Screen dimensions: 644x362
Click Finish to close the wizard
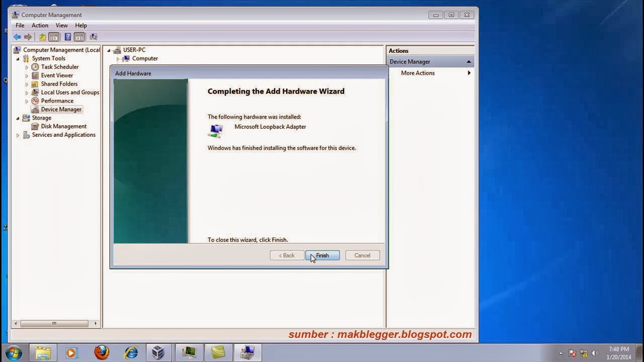tap(323, 255)
